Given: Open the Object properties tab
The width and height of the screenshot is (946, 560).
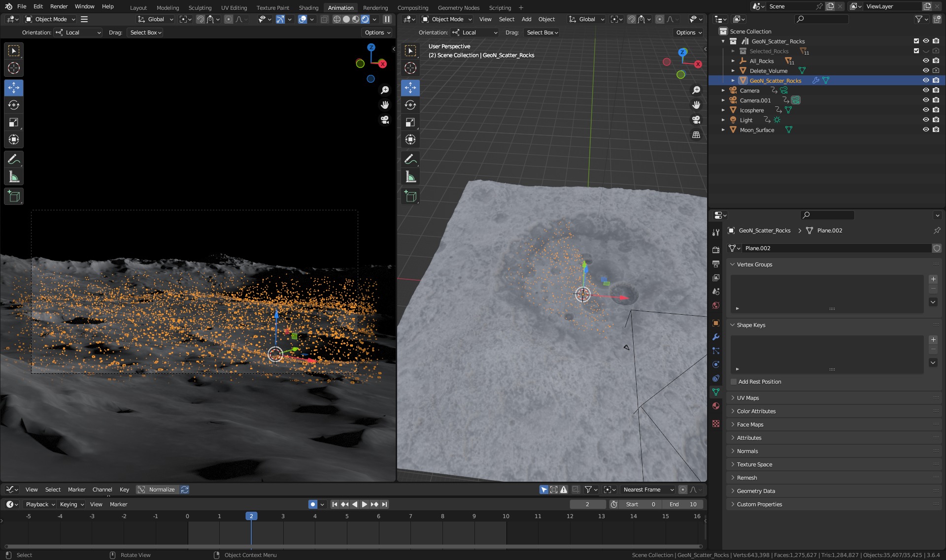Looking at the screenshot, I should pyautogui.click(x=716, y=323).
